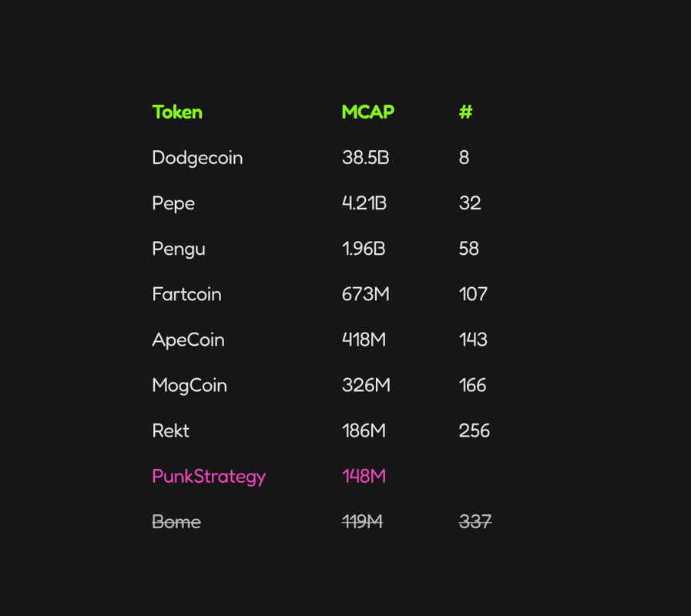Select the struck-through 119M market cap
This screenshot has width=691, height=616.
362,522
